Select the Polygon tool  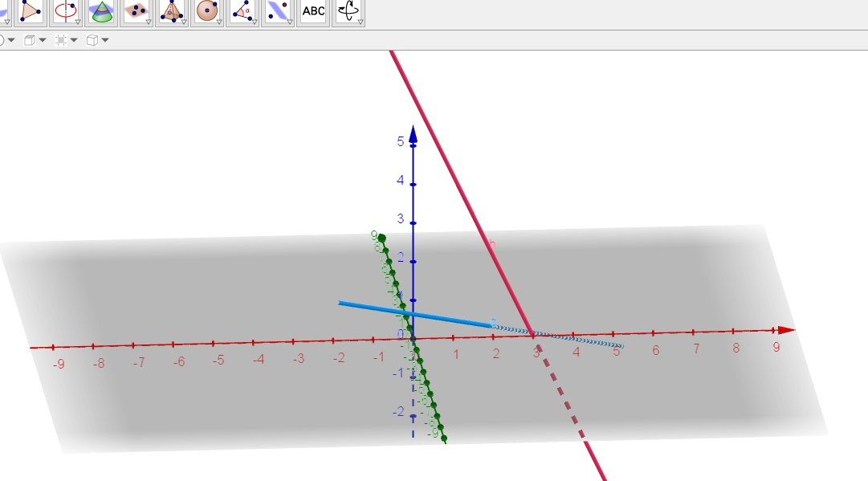pyautogui.click(x=31, y=10)
